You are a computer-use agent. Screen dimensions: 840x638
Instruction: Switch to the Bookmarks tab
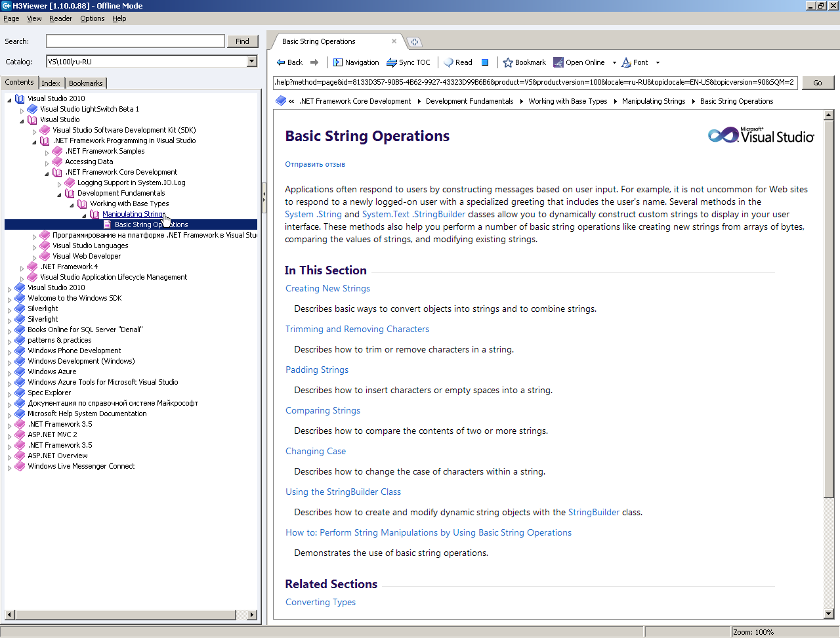point(86,83)
